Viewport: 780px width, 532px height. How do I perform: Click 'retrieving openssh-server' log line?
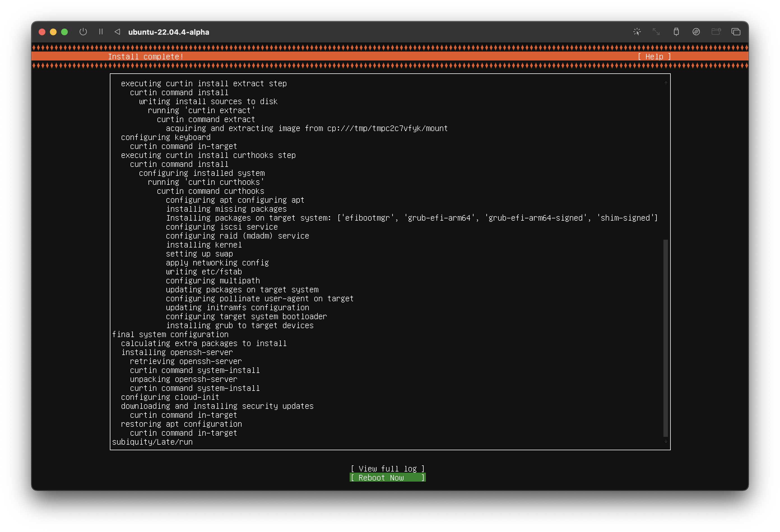coord(185,361)
